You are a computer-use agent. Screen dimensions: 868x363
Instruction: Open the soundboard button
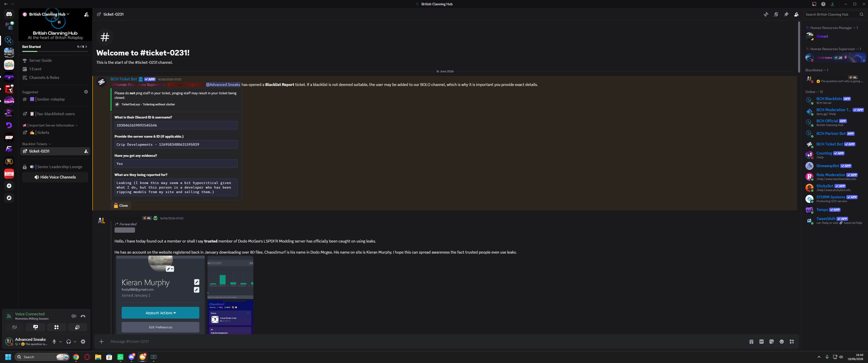[x=77, y=327]
